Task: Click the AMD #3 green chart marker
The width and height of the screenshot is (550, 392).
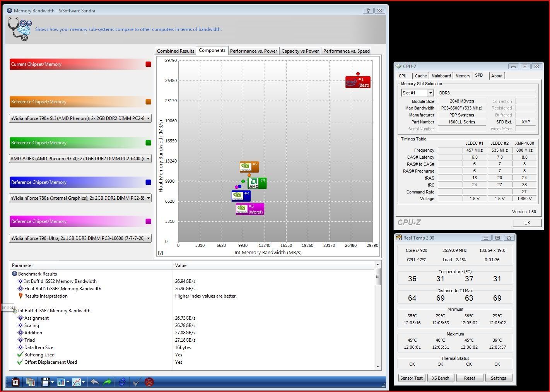Action: [257, 183]
